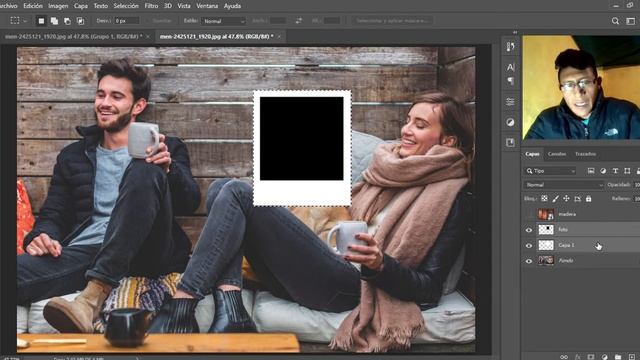Click the Alt. height input field
Viewport: 640px width, 360px height.
click(332, 20)
